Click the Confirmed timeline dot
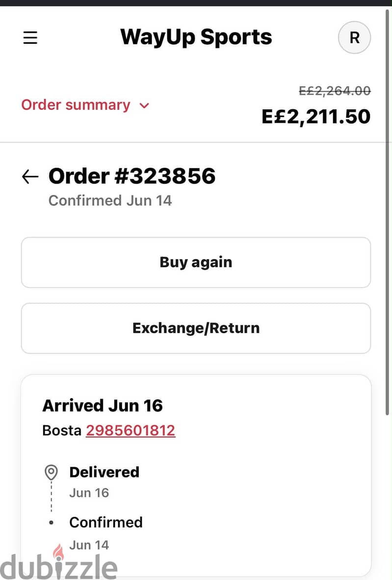 51,523
